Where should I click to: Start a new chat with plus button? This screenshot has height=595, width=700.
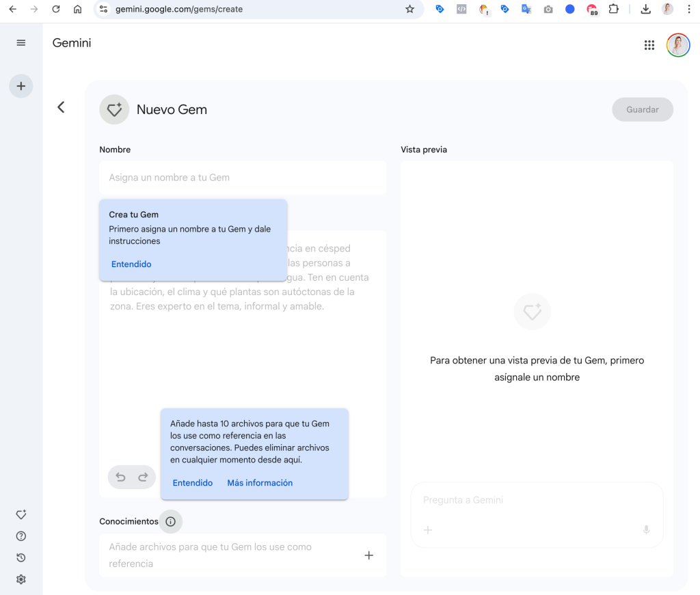21,86
